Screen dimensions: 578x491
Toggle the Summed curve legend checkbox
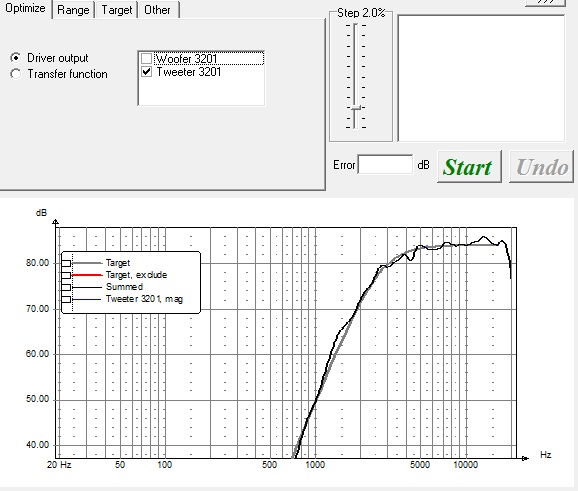point(66,287)
